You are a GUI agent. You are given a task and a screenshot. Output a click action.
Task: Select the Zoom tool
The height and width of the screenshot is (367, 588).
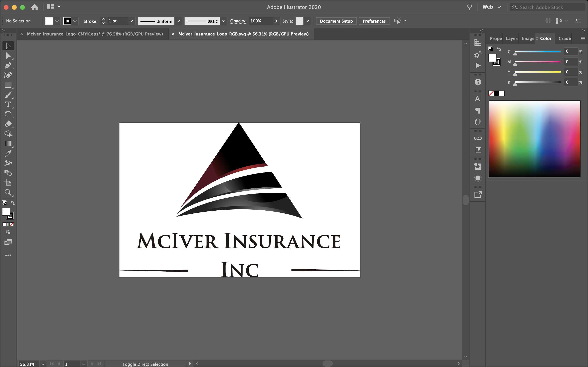[8, 193]
